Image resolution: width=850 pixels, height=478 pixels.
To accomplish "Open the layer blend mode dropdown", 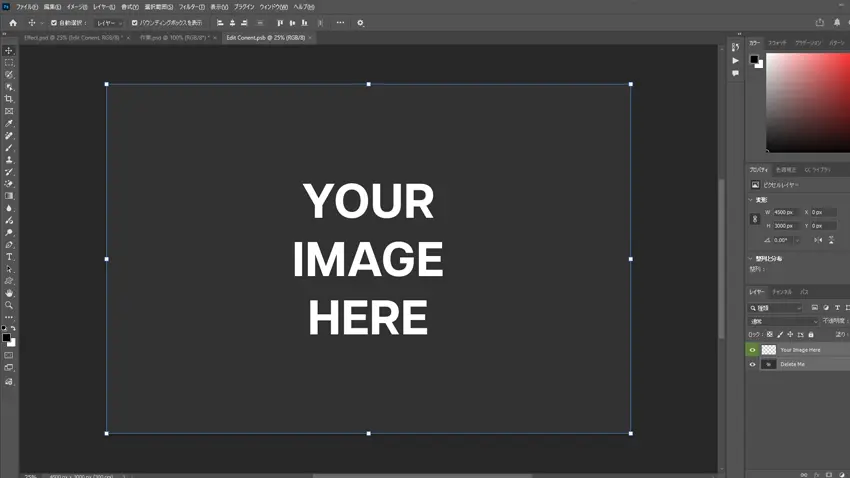I will (783, 321).
